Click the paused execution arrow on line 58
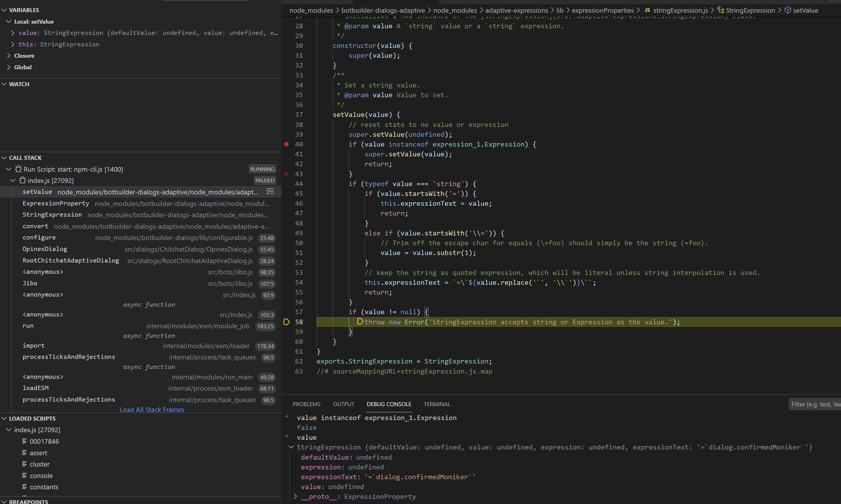This screenshot has width=841, height=504. [x=287, y=322]
